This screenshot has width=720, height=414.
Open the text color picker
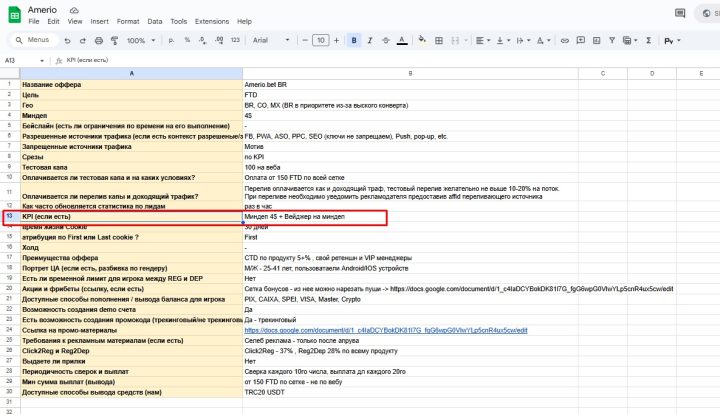point(402,40)
